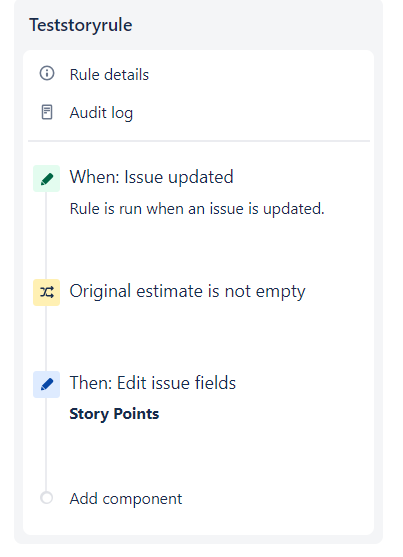Click the Rule details info icon
The height and width of the screenshot is (557, 403).
[47, 74]
